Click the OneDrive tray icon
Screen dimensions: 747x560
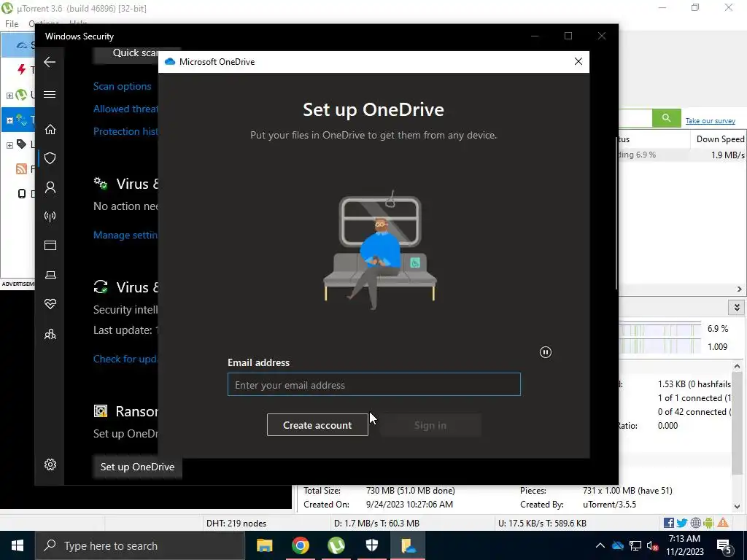618,545
